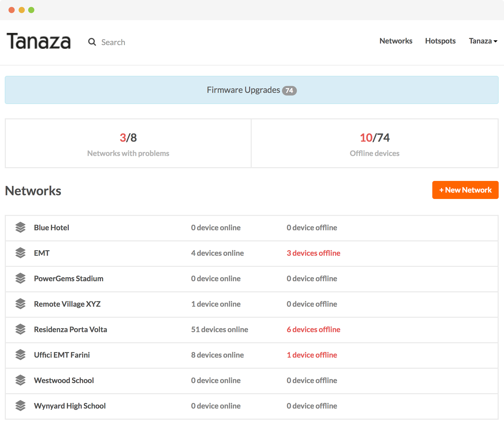The image size is (504, 425).
Task: Click '4 devices online' in EMT row
Action: tap(217, 253)
